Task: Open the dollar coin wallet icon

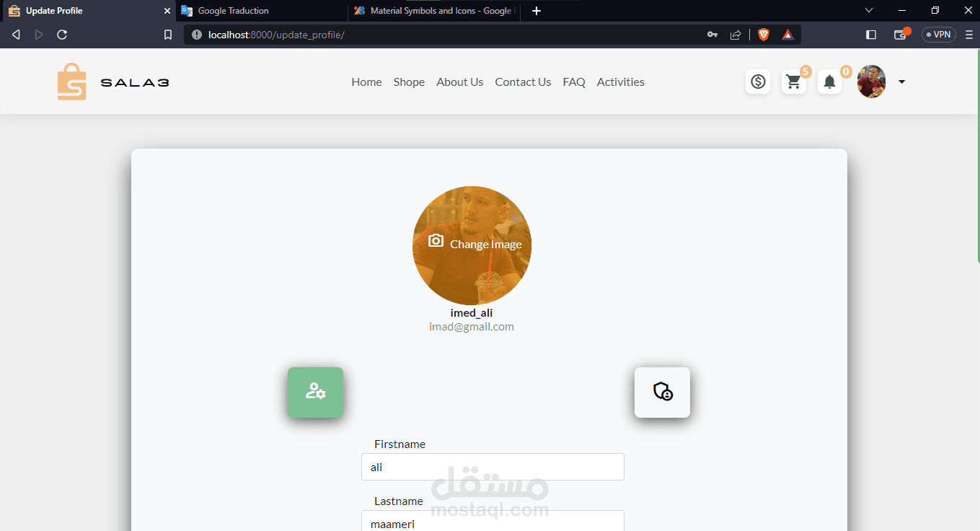Action: [x=758, y=82]
